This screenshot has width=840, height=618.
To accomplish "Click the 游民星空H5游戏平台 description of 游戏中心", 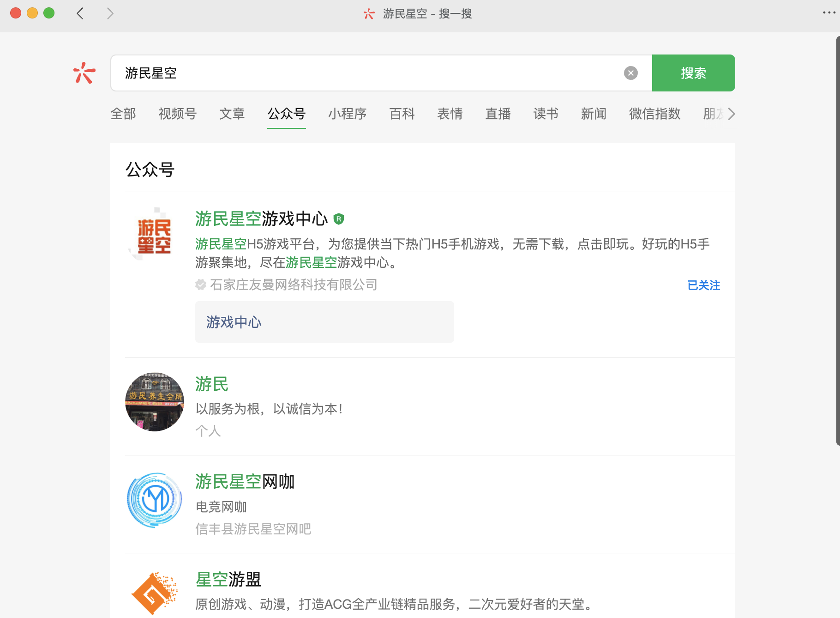I will [x=452, y=253].
